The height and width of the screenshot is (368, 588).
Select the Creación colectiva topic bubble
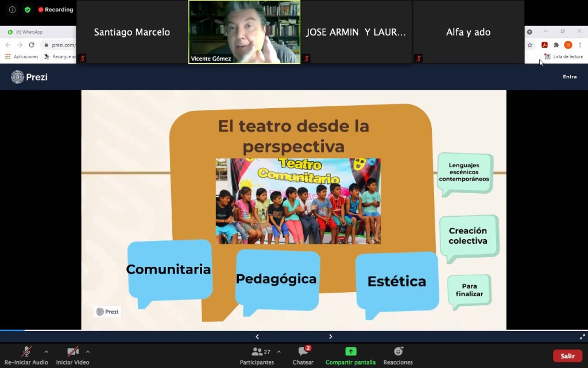click(x=468, y=236)
